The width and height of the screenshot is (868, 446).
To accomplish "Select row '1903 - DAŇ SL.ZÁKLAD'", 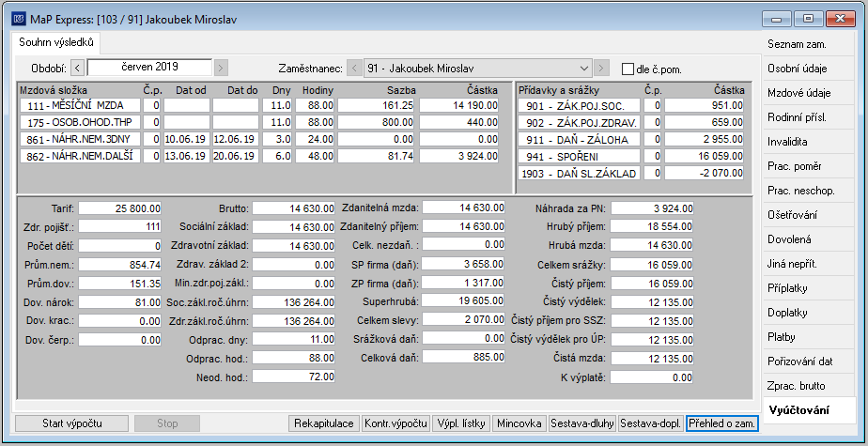I will [631, 174].
